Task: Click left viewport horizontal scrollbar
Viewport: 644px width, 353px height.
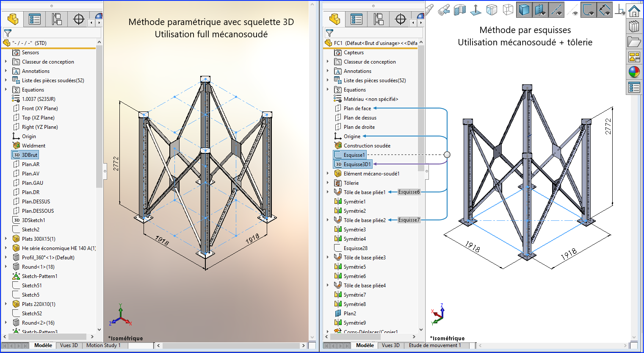Action: point(231,346)
